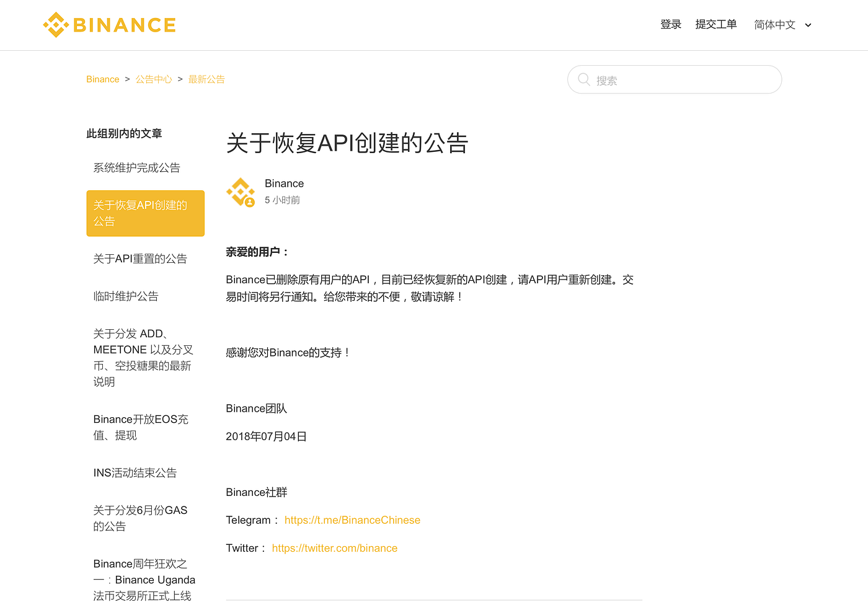Screen dimensions: 868x610
Task: Click article title 关于恢复API创建的公告
Action: tap(347, 143)
